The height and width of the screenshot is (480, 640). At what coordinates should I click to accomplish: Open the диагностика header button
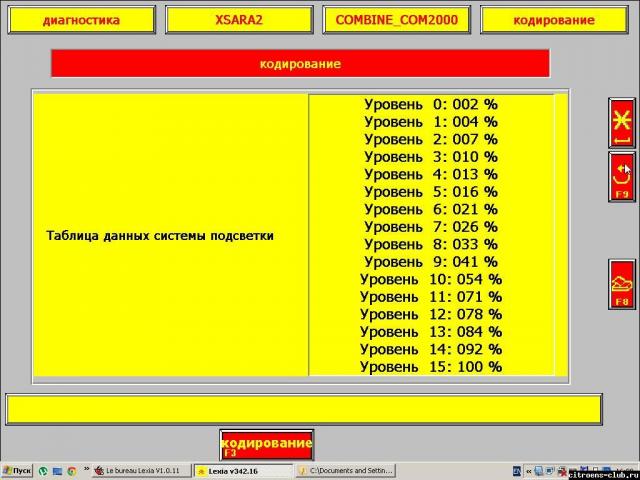82,20
